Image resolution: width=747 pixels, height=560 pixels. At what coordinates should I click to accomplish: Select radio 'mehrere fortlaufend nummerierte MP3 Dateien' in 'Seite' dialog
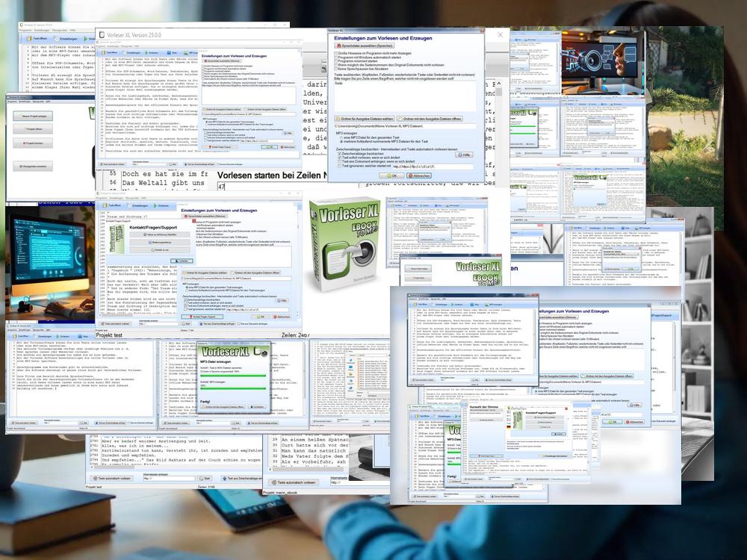(341, 141)
